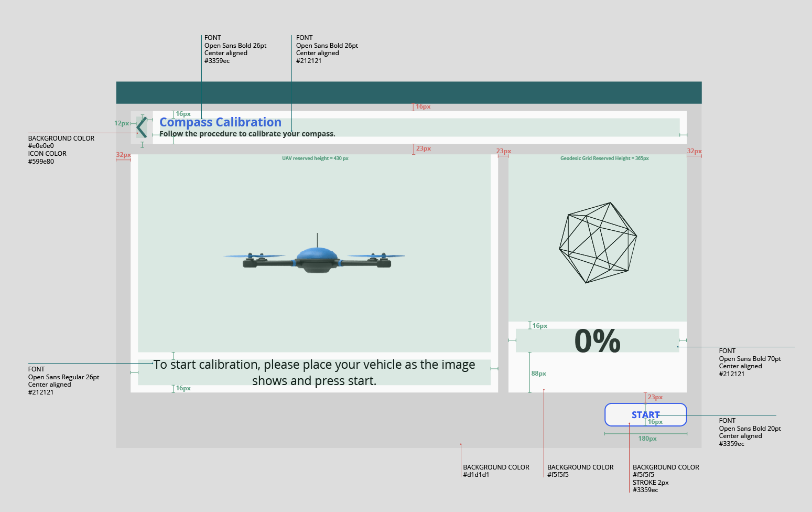Click the back chevron icon
The image size is (812, 512).
[x=142, y=127]
